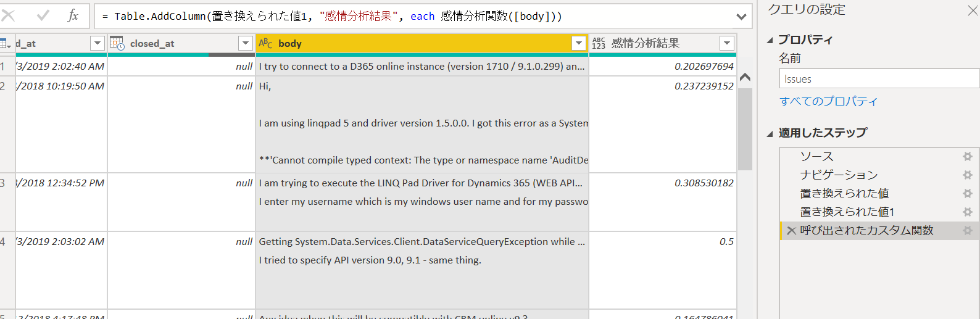Image resolution: width=980 pixels, height=319 pixels.
Task: Select cell with value 0.202697694
Action: 663,66
